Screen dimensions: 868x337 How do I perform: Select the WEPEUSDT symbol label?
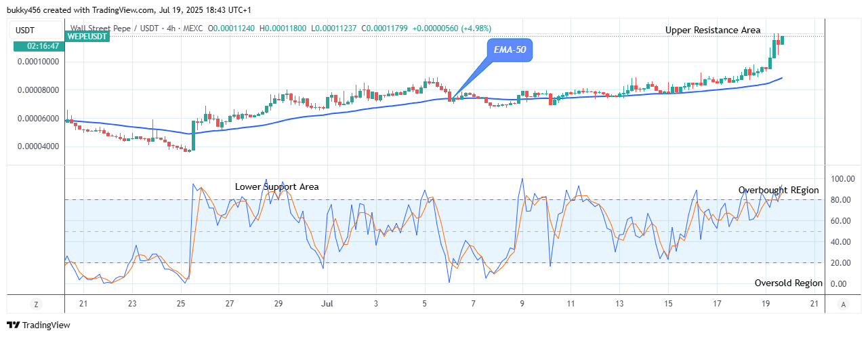point(87,37)
